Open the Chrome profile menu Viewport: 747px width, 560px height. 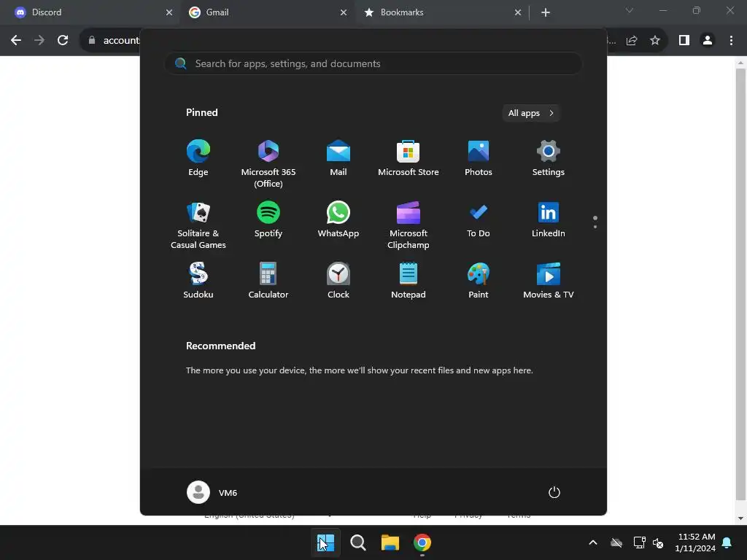[x=708, y=41]
